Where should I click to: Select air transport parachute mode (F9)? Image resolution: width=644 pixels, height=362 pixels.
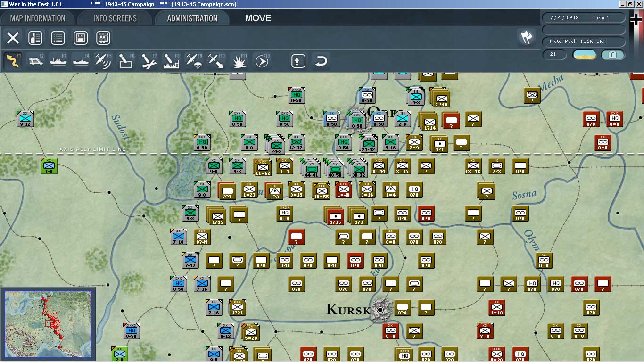(x=194, y=61)
